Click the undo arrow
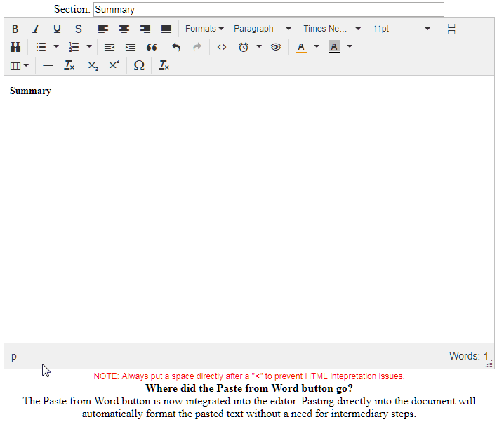 [176, 47]
